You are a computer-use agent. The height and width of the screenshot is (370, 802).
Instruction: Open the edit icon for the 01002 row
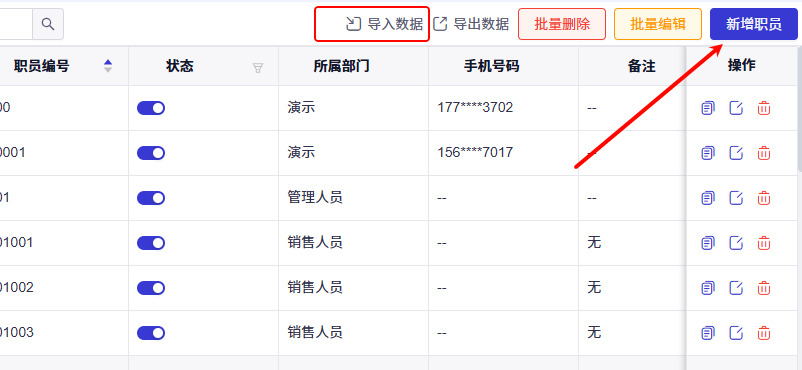(736, 288)
